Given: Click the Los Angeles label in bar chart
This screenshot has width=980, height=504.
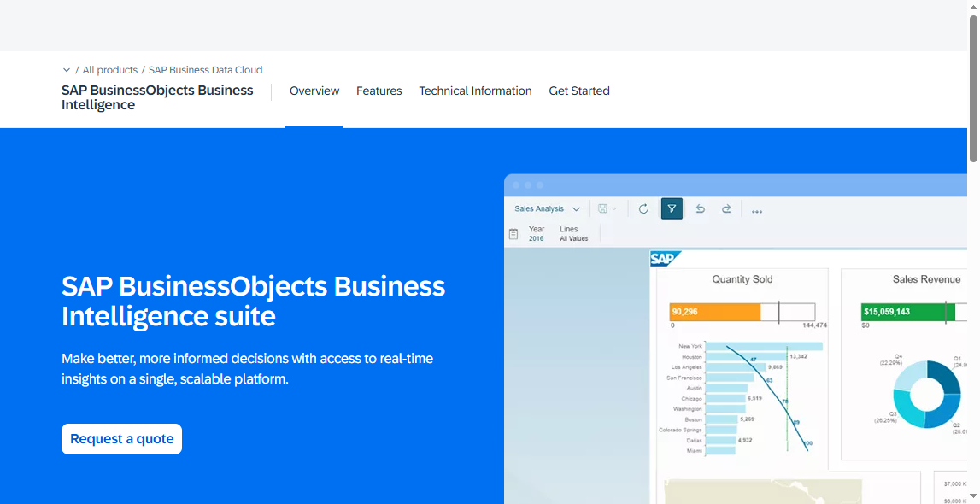Looking at the screenshot, I should click(x=687, y=367).
